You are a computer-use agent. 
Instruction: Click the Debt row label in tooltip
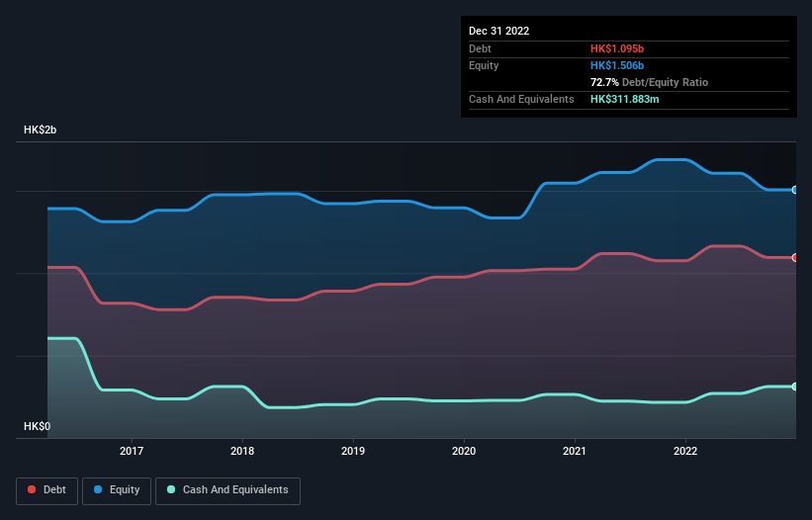[480, 48]
